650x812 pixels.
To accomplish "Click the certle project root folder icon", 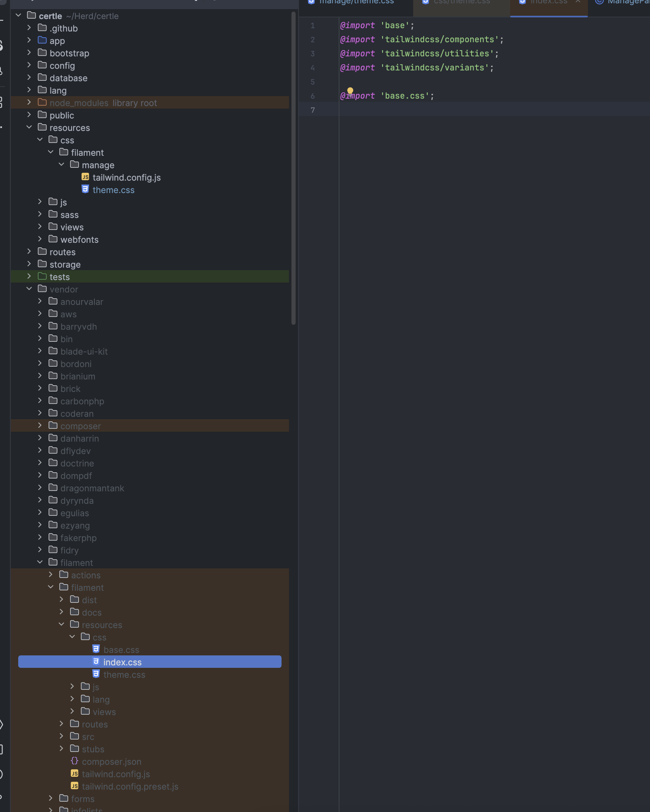I will [x=31, y=15].
